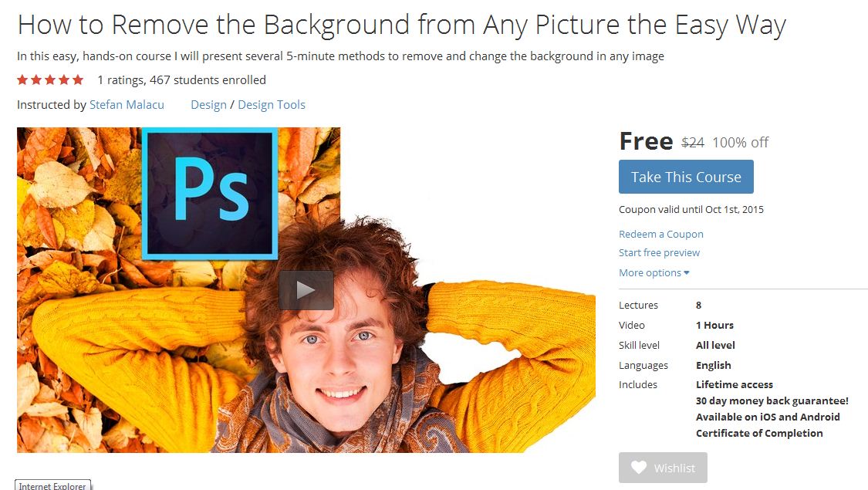Click the fifth red rating star
This screenshot has height=490, width=868.
[78, 79]
